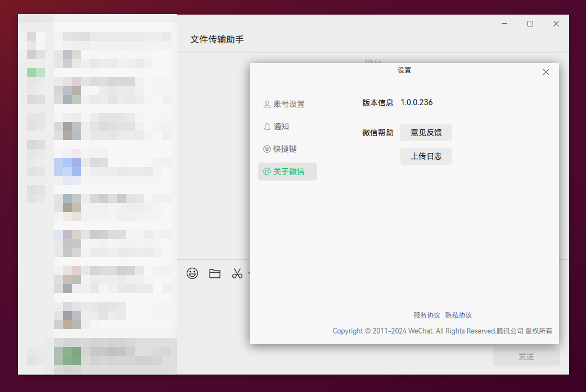
Task: Open the 通知 settings section
Action: (287, 127)
